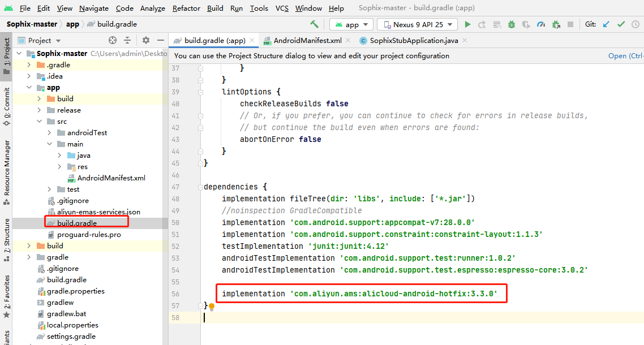Toggle the fold marker at dependencies line 47
Image resolution: width=644 pixels, height=345 pixels.
[200, 187]
